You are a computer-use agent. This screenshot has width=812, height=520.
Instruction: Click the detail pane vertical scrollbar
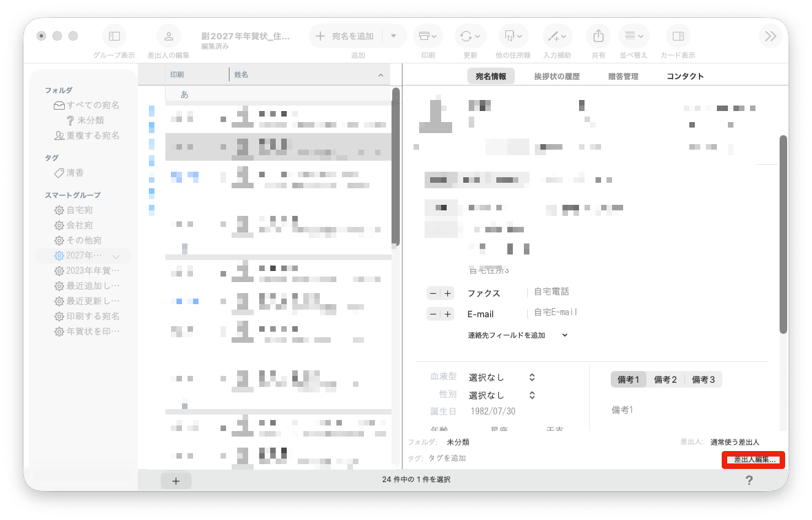(783, 234)
